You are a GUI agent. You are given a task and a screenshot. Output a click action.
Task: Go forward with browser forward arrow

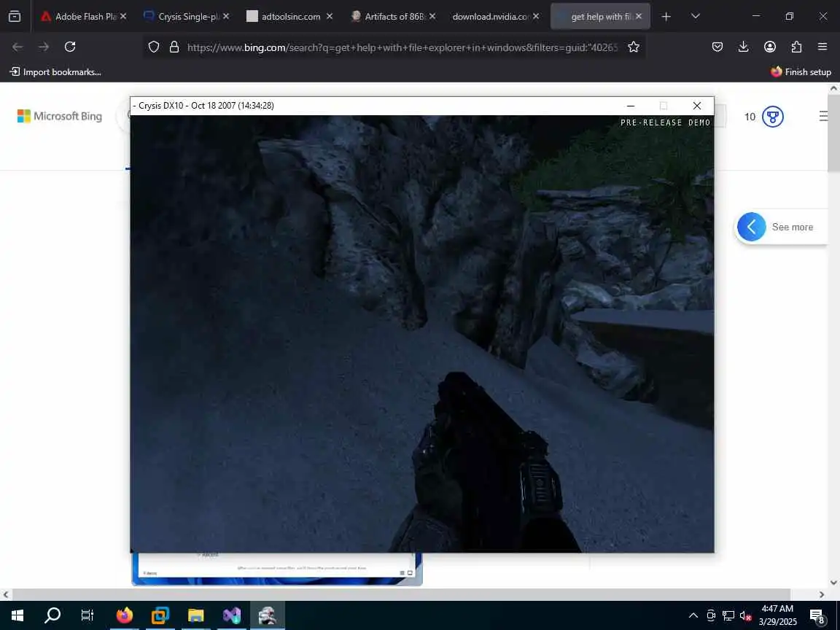tap(44, 47)
